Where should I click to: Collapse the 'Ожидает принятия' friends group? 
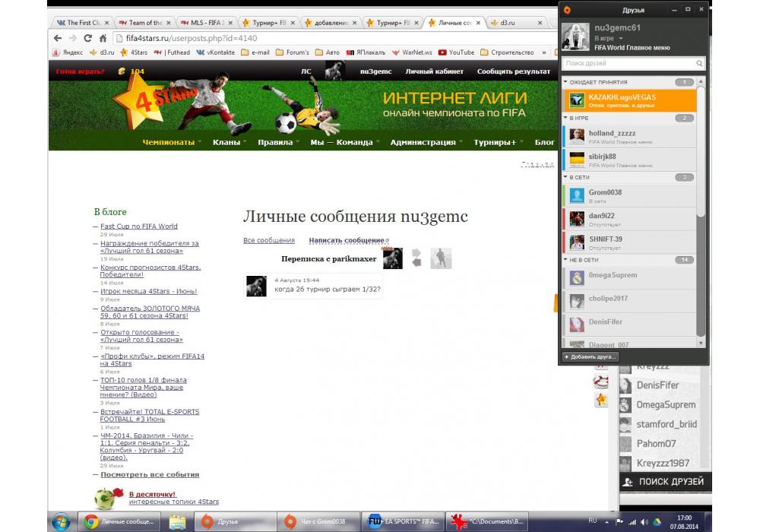(566, 81)
